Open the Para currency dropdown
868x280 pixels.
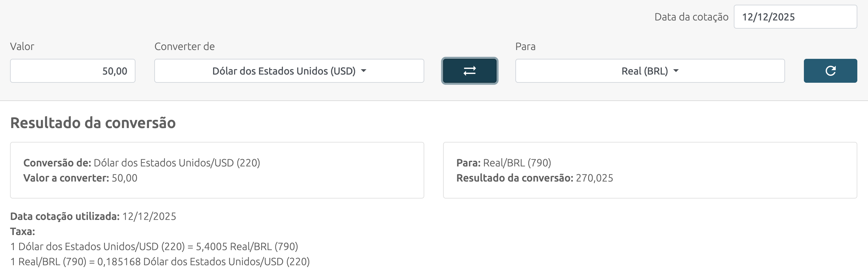(x=650, y=71)
